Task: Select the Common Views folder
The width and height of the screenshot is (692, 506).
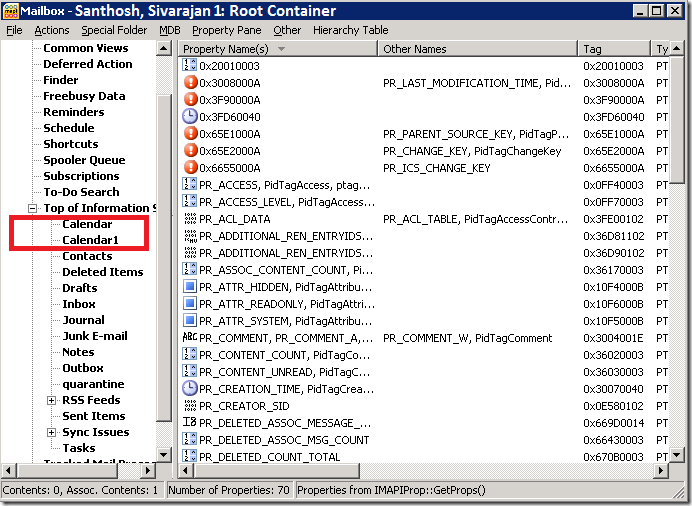Action: pyautogui.click(x=86, y=48)
